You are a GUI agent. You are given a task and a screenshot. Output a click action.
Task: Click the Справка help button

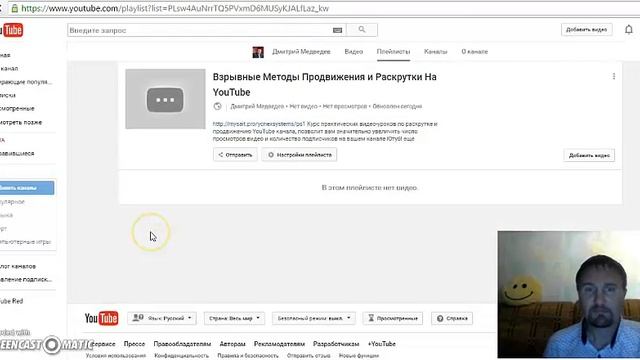click(452, 318)
